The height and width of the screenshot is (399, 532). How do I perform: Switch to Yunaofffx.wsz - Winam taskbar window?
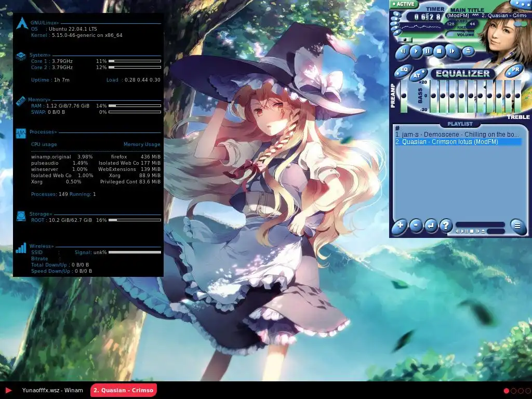coord(52,390)
